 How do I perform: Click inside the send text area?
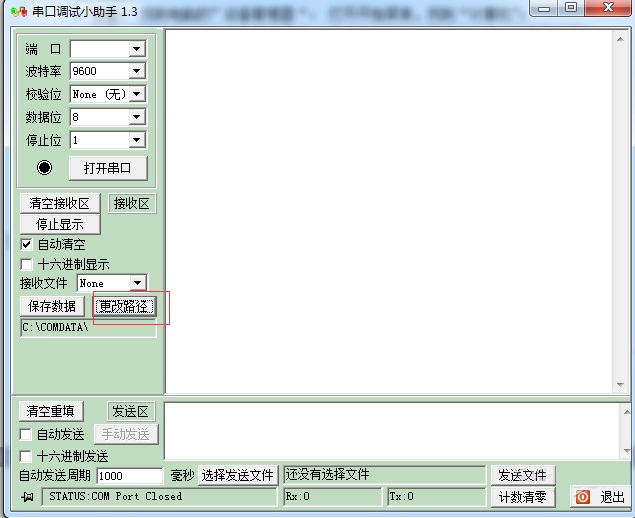pyautogui.click(x=392, y=431)
